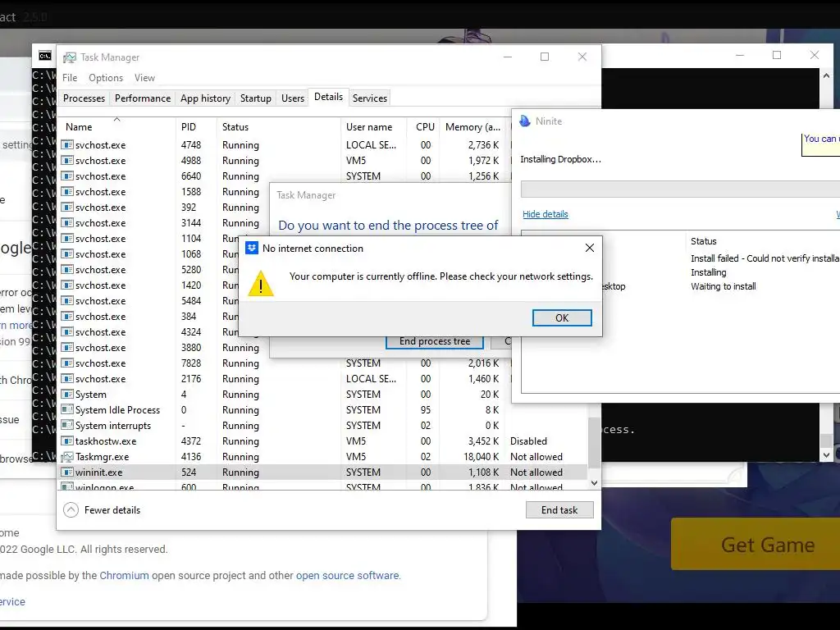Click the Get Game button
The height and width of the screenshot is (630, 840).
point(756,545)
